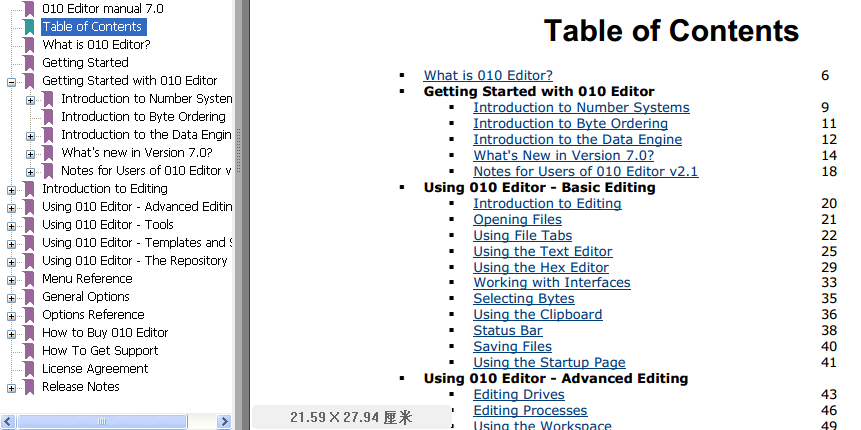Select the License Agreement bookmark
The height and width of the screenshot is (430, 861).
click(x=95, y=369)
